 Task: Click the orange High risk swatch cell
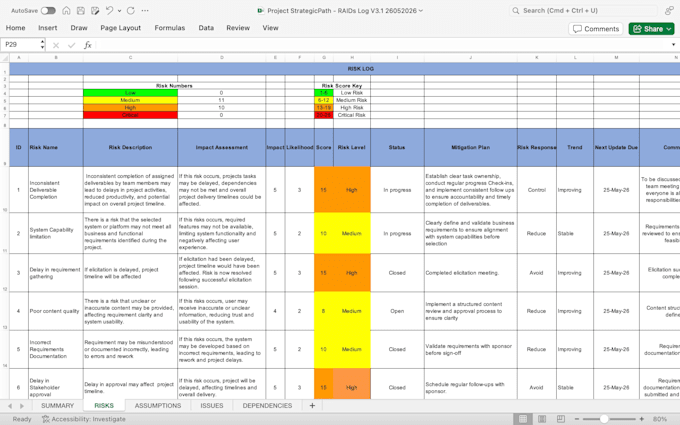pos(130,108)
